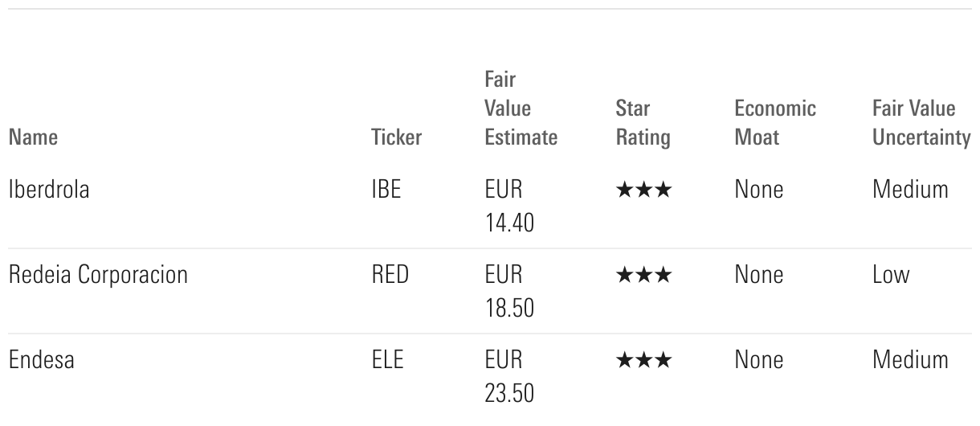Viewport: 980px width, 426px height.
Task: Click Endesa's three-star rating
Action: pyautogui.click(x=643, y=360)
